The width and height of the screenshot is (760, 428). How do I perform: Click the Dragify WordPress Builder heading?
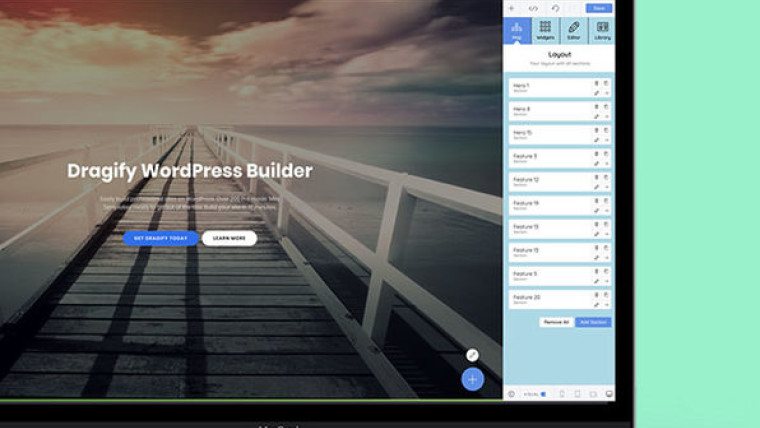(x=190, y=171)
